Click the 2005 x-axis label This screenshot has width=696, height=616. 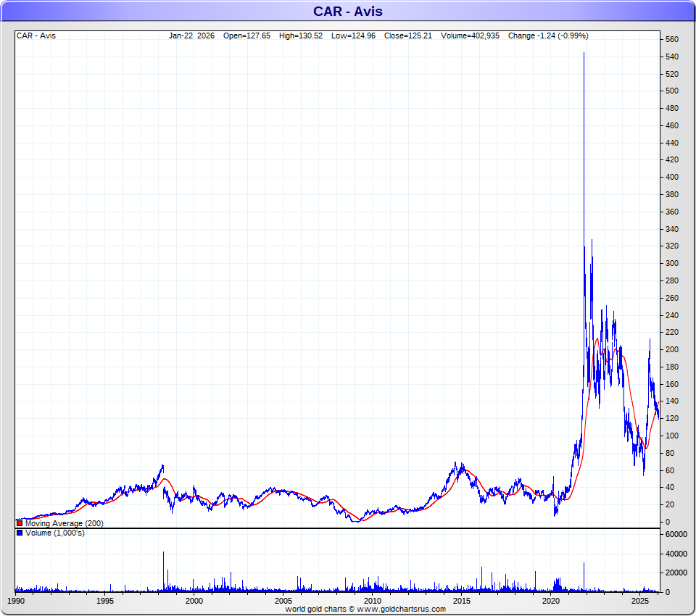click(x=283, y=601)
